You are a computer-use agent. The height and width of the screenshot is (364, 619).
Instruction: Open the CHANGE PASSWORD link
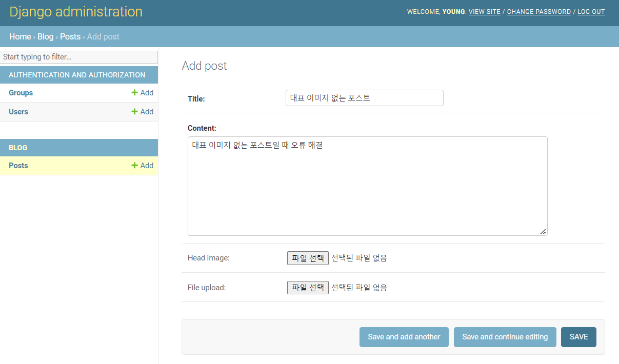pos(539,12)
